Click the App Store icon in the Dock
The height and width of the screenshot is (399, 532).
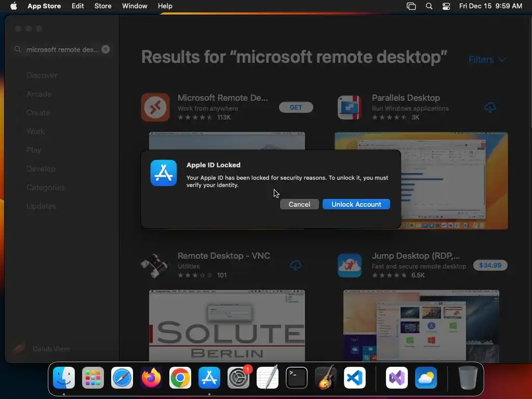(209, 378)
